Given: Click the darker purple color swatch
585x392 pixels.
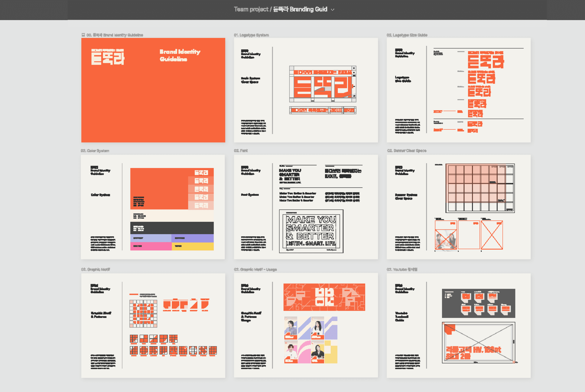Looking at the screenshot, I should coord(193,238).
